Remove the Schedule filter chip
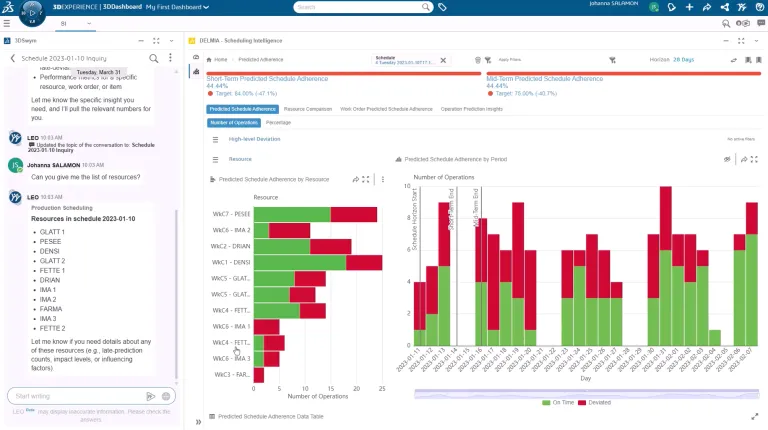The height and width of the screenshot is (430, 768). point(443,60)
